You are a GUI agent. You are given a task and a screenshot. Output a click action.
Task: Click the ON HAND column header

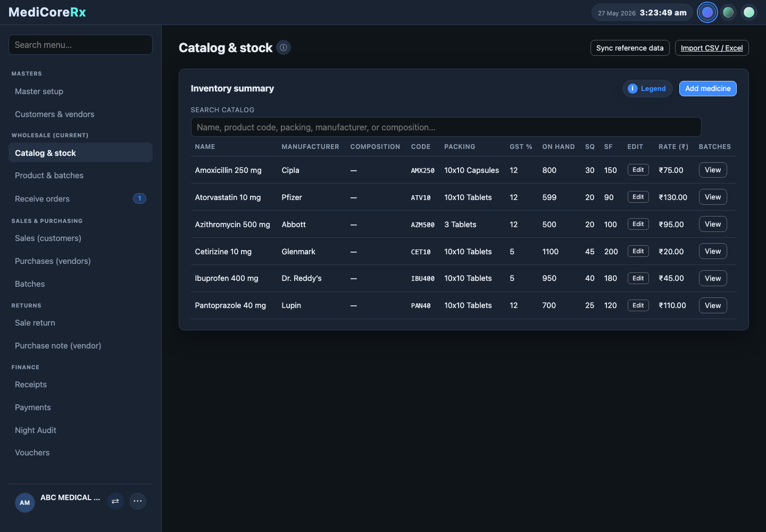pos(559,147)
